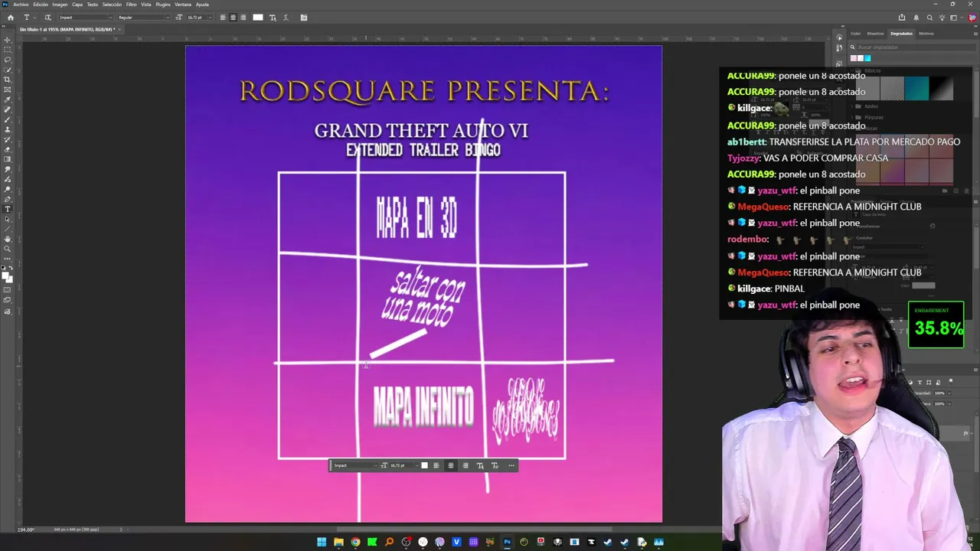Select the Hand tool
The width and height of the screenshot is (980, 551).
click(8, 239)
